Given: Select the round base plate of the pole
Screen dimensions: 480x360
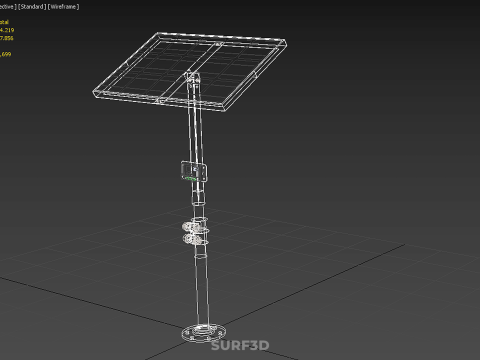Looking at the screenshot, I should pos(203,333).
